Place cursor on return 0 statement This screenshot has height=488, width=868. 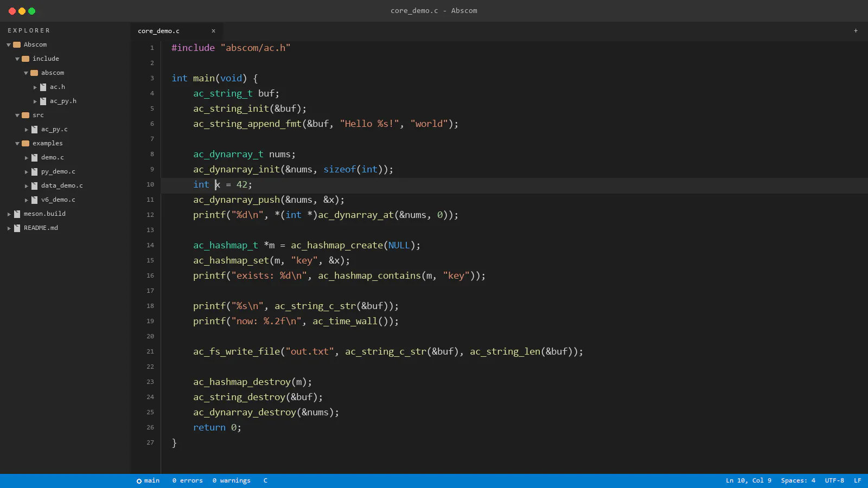[x=217, y=427]
